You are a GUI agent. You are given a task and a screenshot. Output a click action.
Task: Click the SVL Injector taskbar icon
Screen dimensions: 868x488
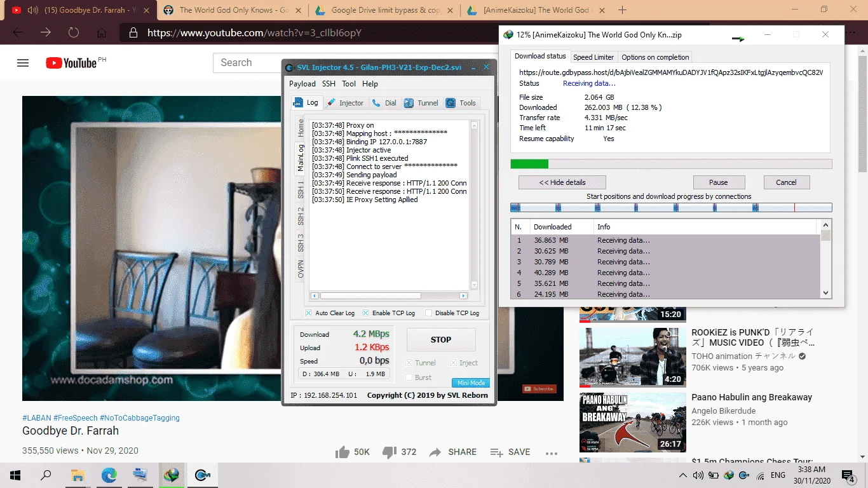(203, 475)
